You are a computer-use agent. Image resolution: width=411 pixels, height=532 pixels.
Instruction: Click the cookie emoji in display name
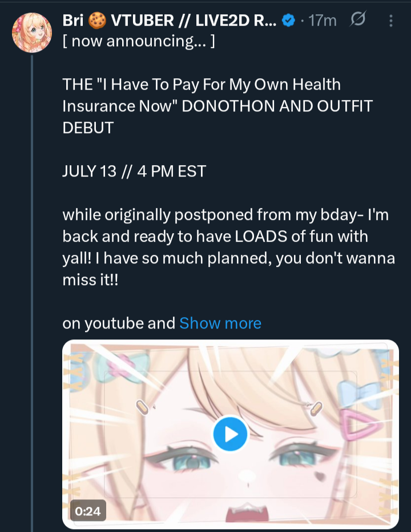pos(97,21)
